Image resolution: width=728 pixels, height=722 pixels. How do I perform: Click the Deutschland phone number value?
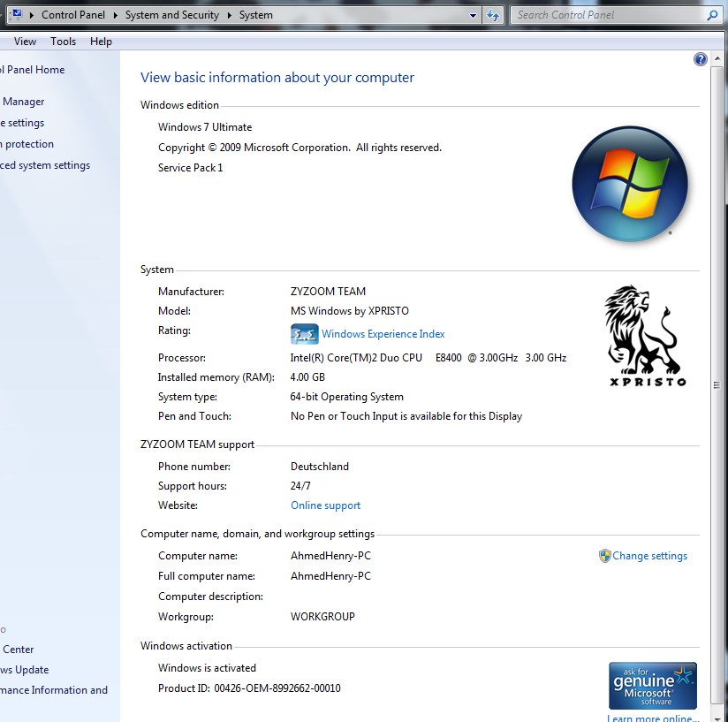(x=320, y=467)
